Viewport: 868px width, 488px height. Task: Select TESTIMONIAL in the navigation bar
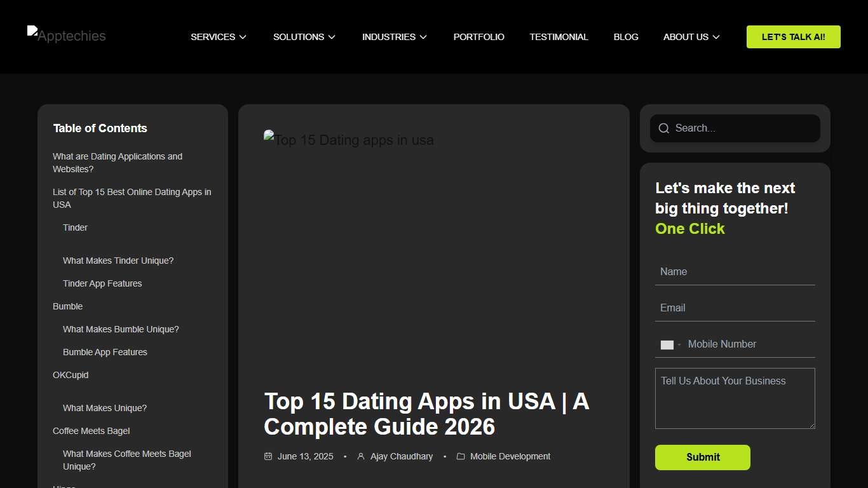point(559,37)
